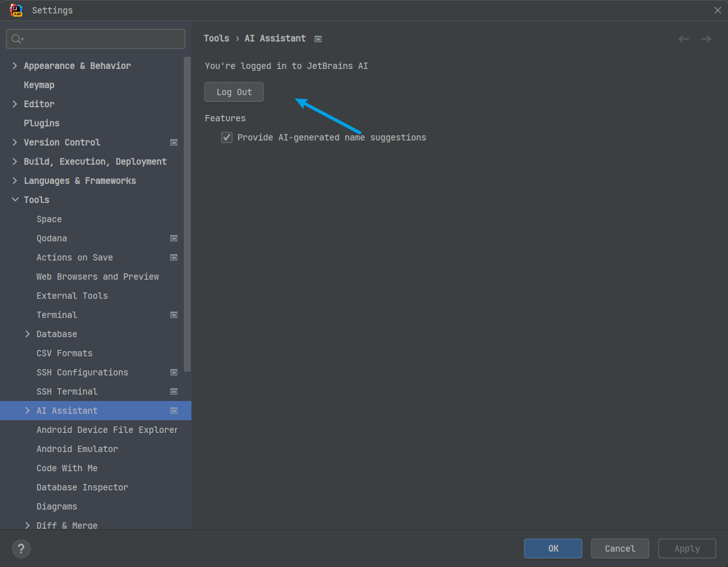Click the search magnifier icon

17,39
